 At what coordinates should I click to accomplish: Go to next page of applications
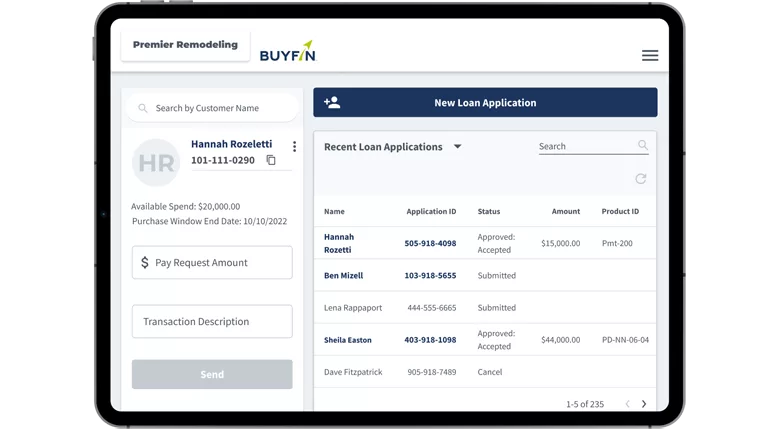click(x=644, y=404)
